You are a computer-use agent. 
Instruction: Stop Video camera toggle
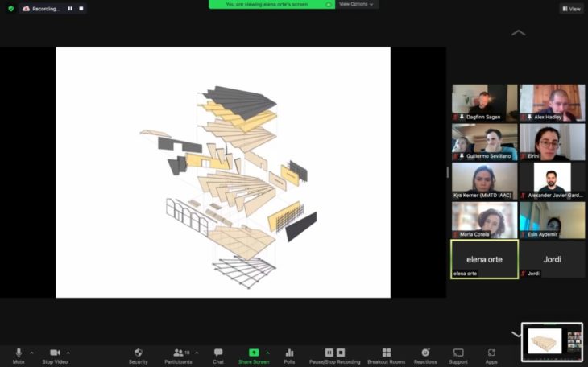click(55, 354)
